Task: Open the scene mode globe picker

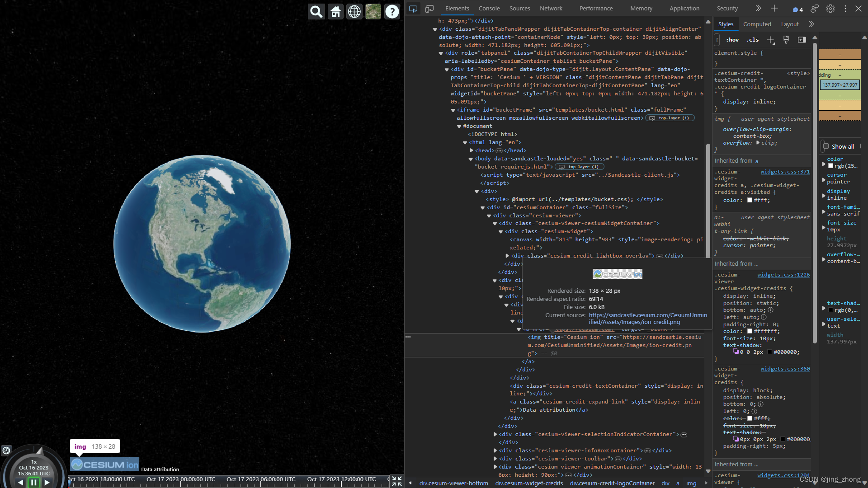Action: pos(354,12)
